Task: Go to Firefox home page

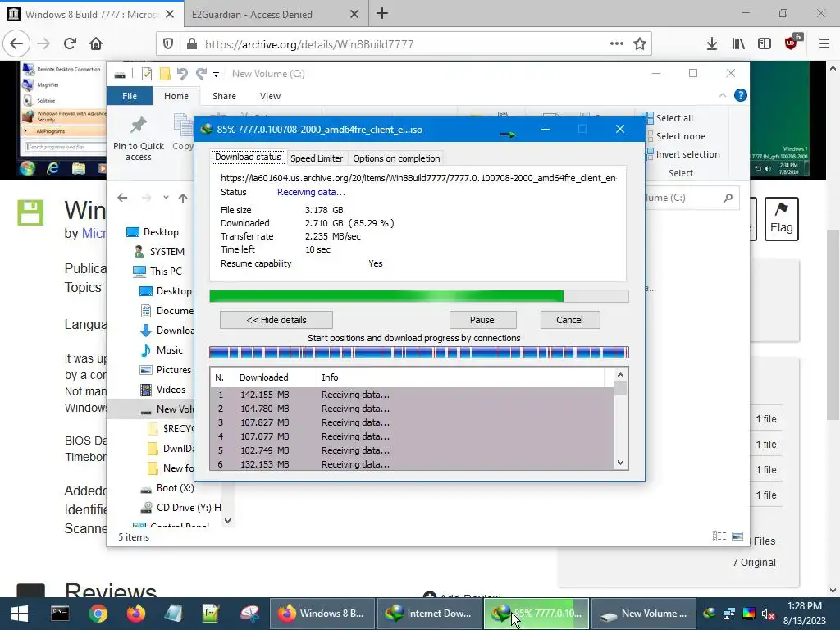Action: pos(96,44)
